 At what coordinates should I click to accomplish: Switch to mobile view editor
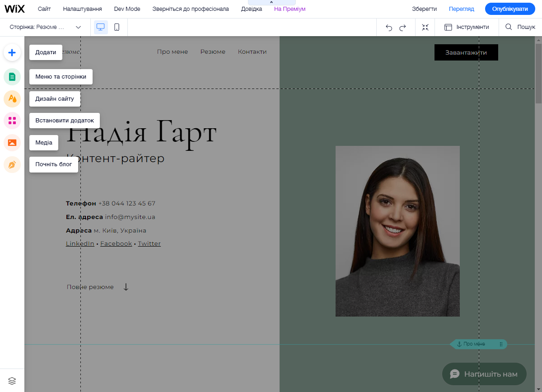coord(117,27)
